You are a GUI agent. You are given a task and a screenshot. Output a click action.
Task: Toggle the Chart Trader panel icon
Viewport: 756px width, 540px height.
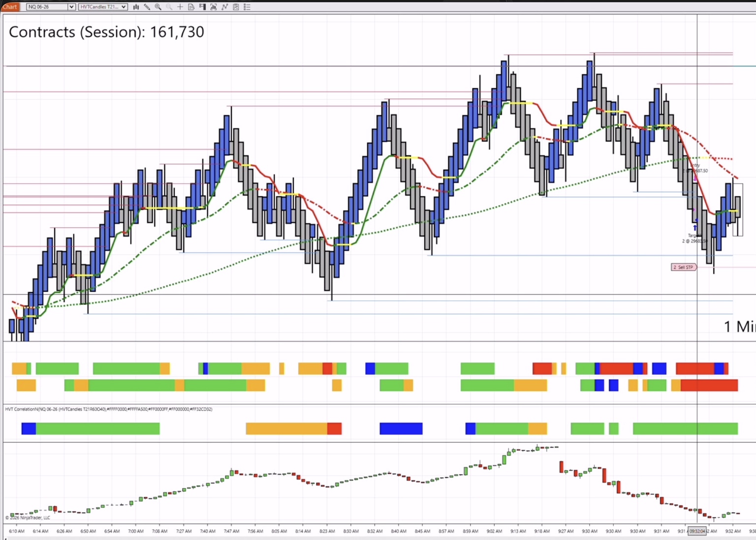[202, 7]
